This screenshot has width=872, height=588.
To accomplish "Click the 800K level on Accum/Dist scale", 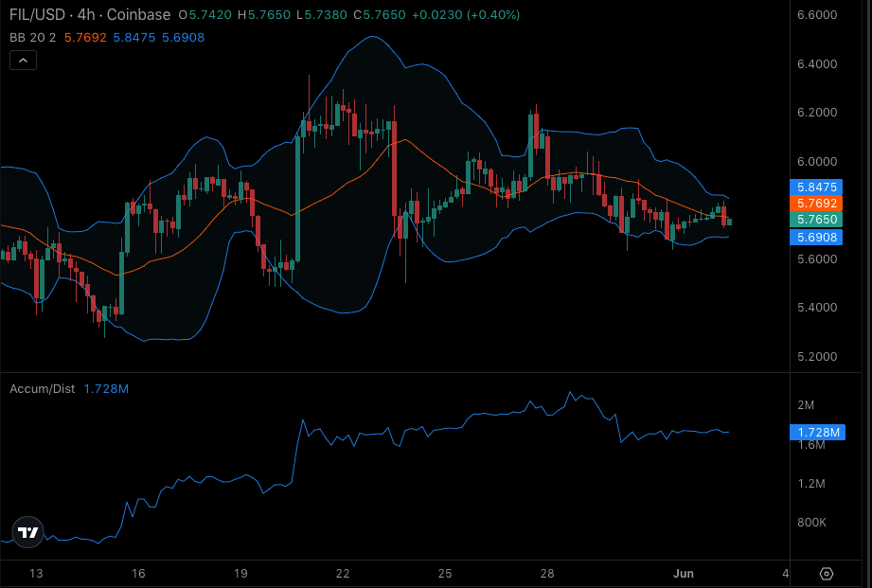I will click(x=811, y=523).
